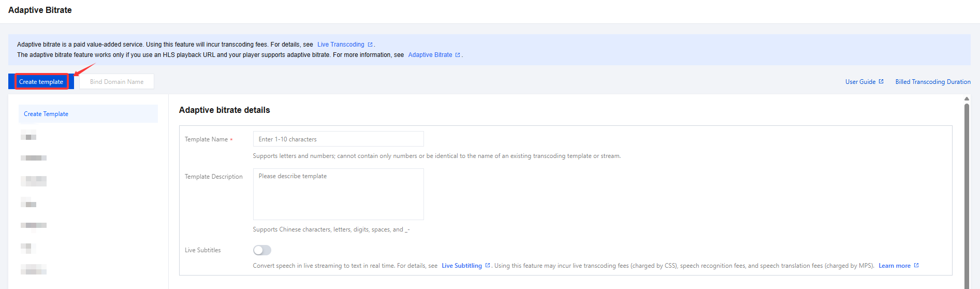Click into the Template Description text area
The width and height of the screenshot is (980, 289).
pos(338,194)
